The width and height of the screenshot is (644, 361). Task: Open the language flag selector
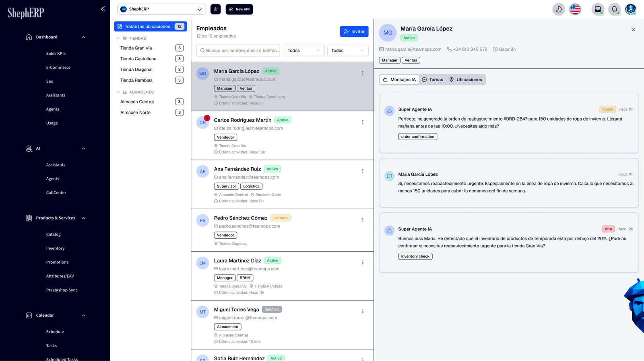tap(575, 9)
